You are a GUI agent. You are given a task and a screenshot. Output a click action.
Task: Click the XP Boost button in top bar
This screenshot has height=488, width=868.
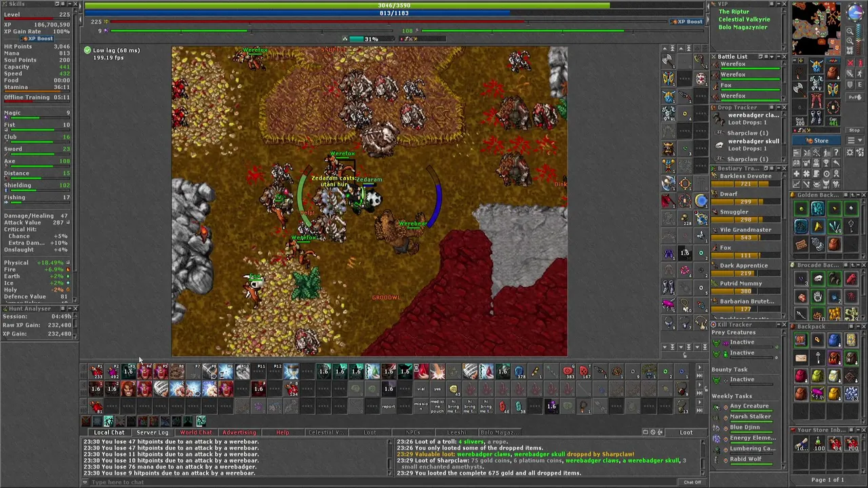point(686,22)
